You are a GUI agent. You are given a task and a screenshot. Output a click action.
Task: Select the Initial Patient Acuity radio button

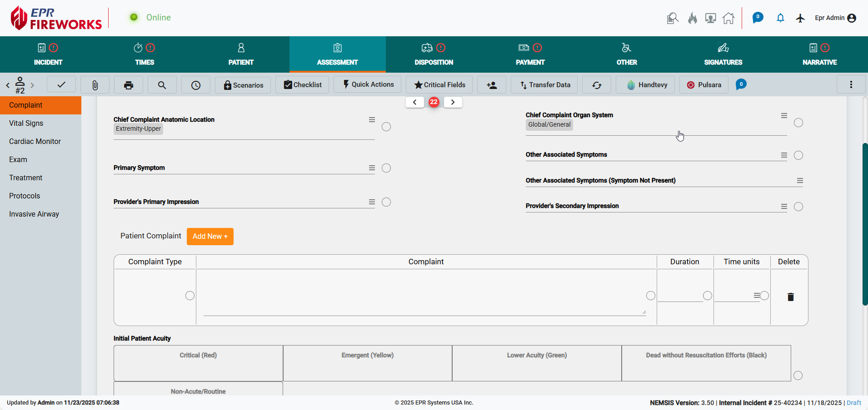798,375
